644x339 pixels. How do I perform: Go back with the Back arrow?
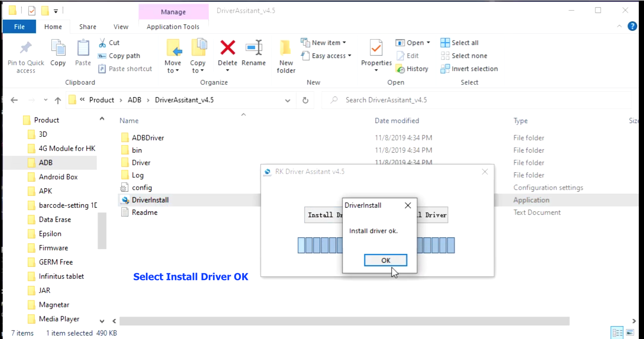(x=14, y=100)
